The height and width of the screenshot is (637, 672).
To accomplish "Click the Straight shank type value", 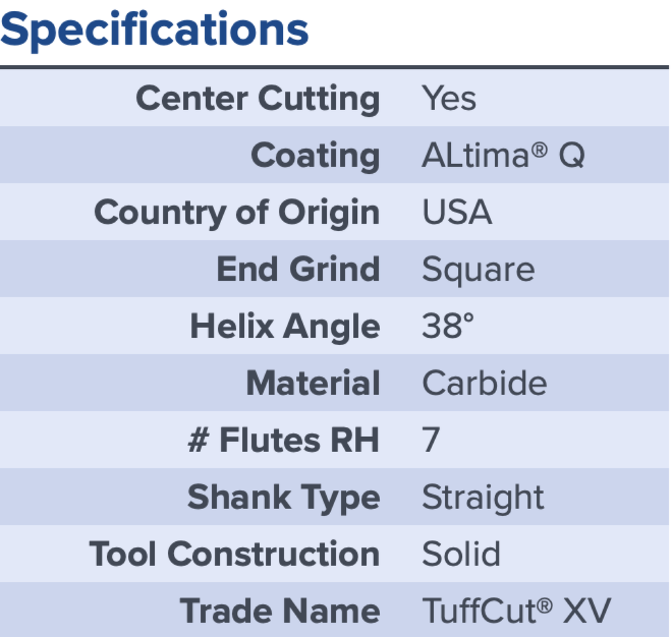I will point(483,497).
